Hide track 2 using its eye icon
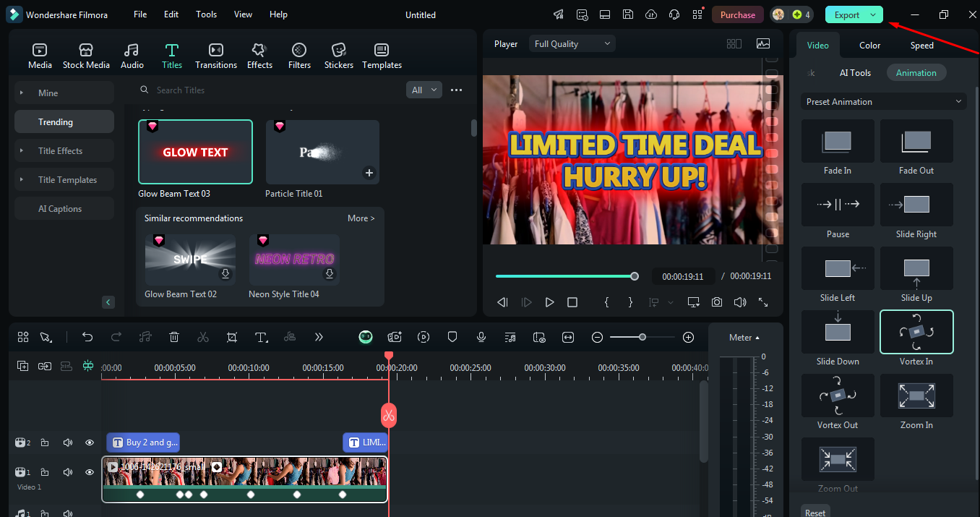980x517 pixels. point(90,443)
